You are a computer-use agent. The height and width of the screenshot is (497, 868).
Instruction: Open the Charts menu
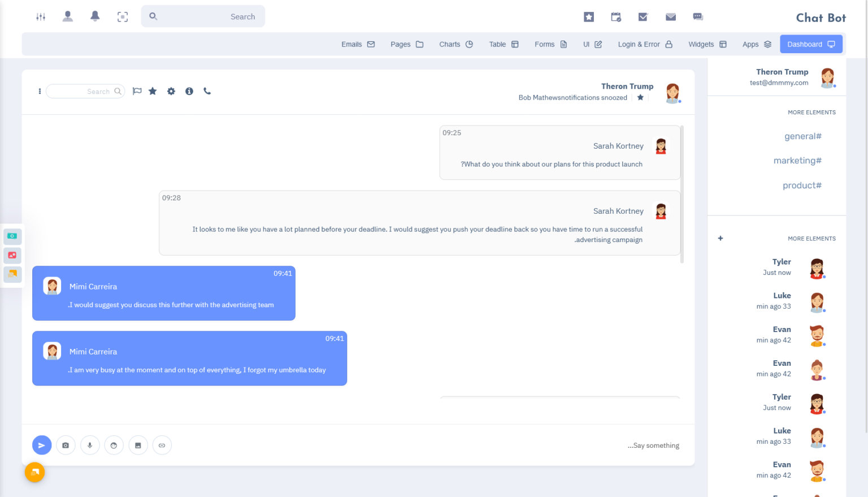(455, 44)
